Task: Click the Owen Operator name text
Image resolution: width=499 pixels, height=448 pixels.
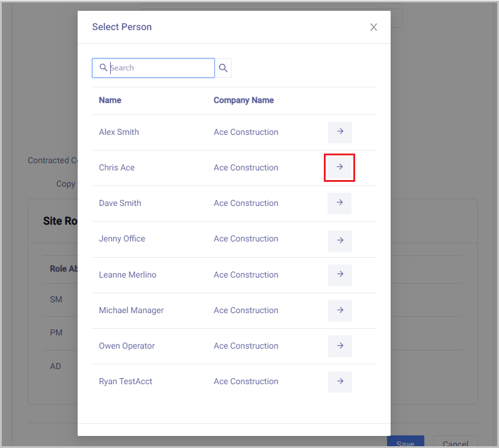Action: point(126,346)
